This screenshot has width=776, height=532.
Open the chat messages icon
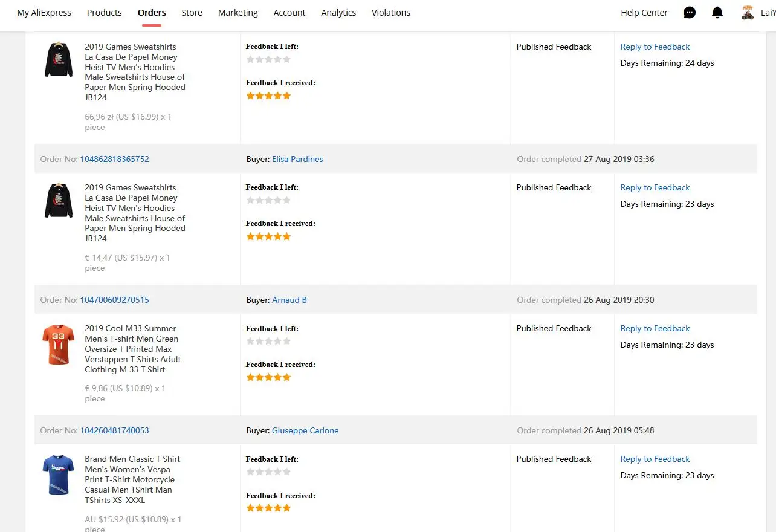tap(690, 13)
